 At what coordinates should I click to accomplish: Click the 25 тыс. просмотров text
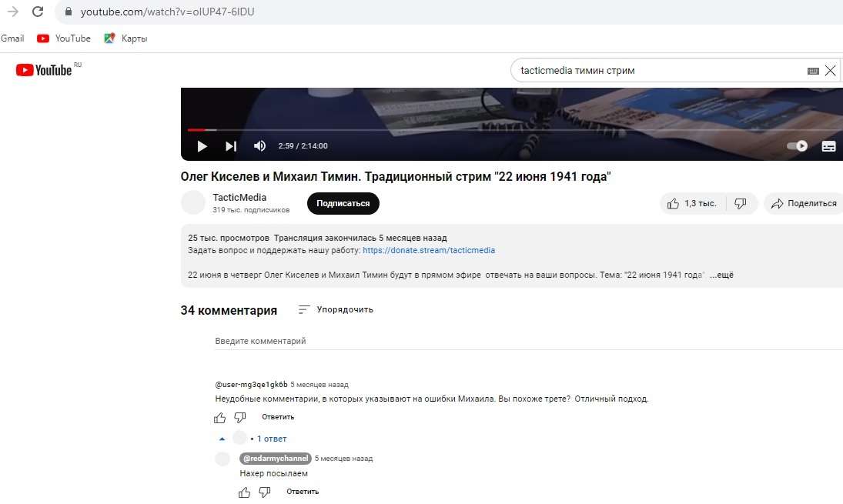point(229,238)
